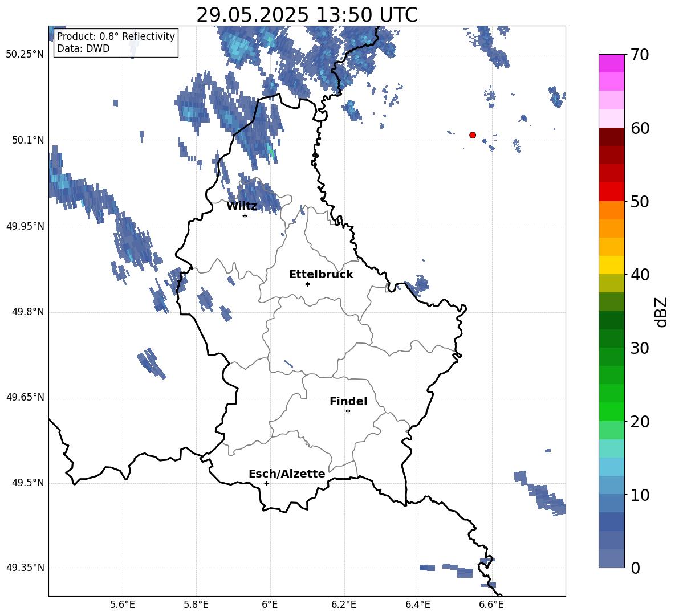Click the 20 tick on the colorbar
Screen dimensions: 675x616
point(639,422)
